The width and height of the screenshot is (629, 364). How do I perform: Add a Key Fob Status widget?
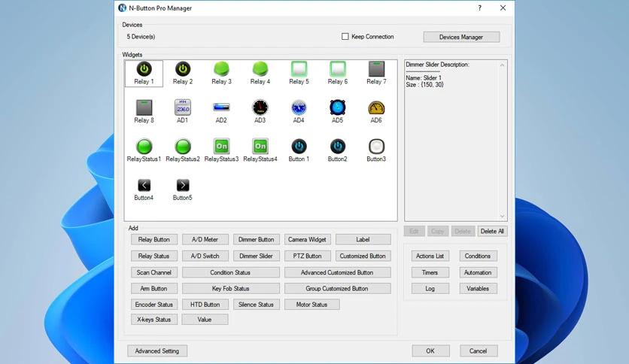tap(231, 288)
